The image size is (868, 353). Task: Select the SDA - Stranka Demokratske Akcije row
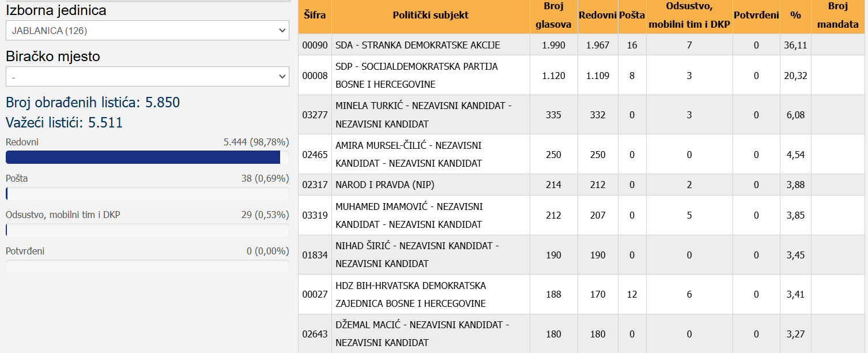417,45
